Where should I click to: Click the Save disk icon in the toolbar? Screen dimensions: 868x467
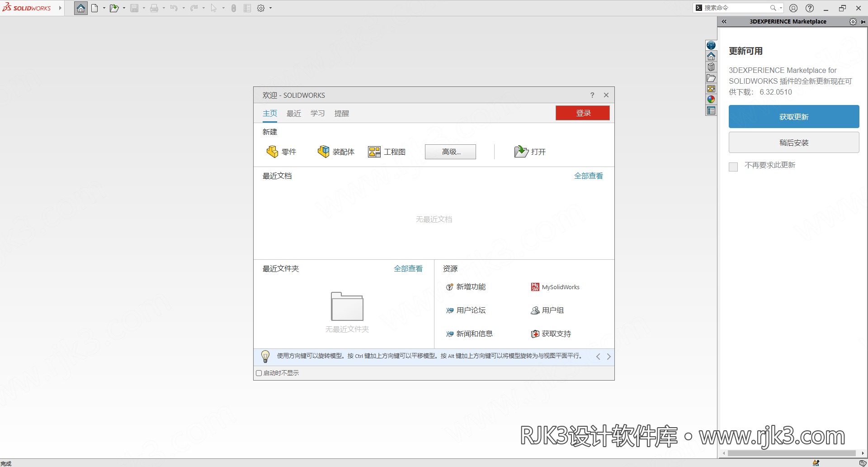point(134,8)
